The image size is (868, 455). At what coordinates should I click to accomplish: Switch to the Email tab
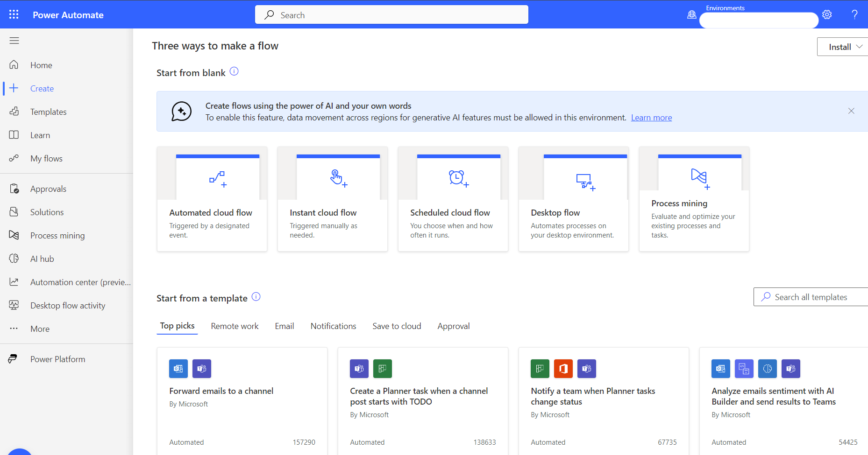(285, 326)
